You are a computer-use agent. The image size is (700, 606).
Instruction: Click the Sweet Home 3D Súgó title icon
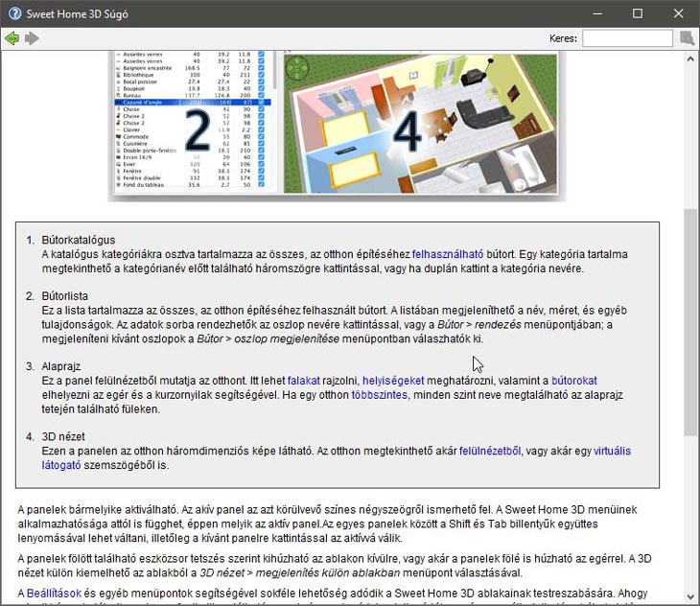click(13, 13)
